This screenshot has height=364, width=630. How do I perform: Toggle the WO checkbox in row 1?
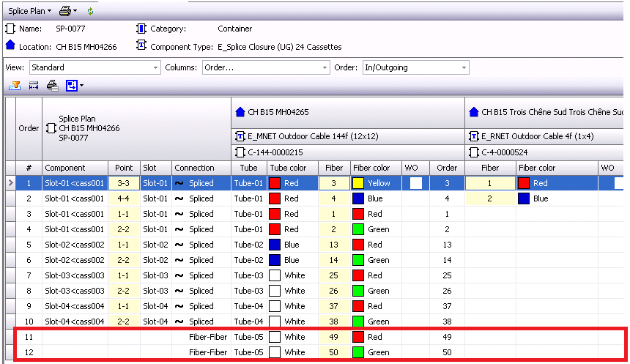(416, 183)
